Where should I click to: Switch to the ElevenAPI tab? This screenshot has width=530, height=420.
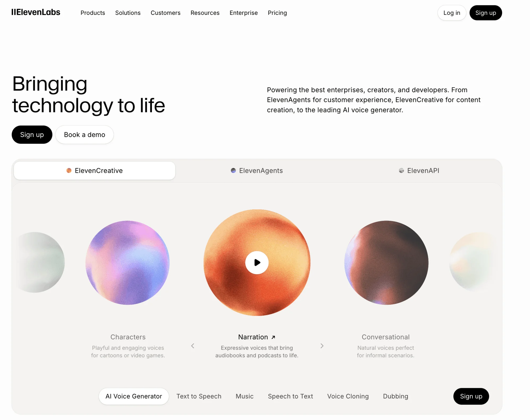coord(419,171)
